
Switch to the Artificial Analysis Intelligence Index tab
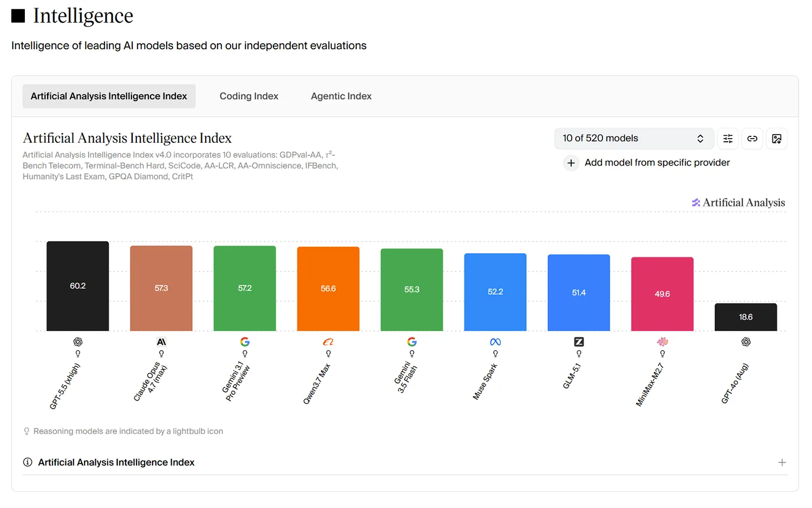(x=109, y=96)
